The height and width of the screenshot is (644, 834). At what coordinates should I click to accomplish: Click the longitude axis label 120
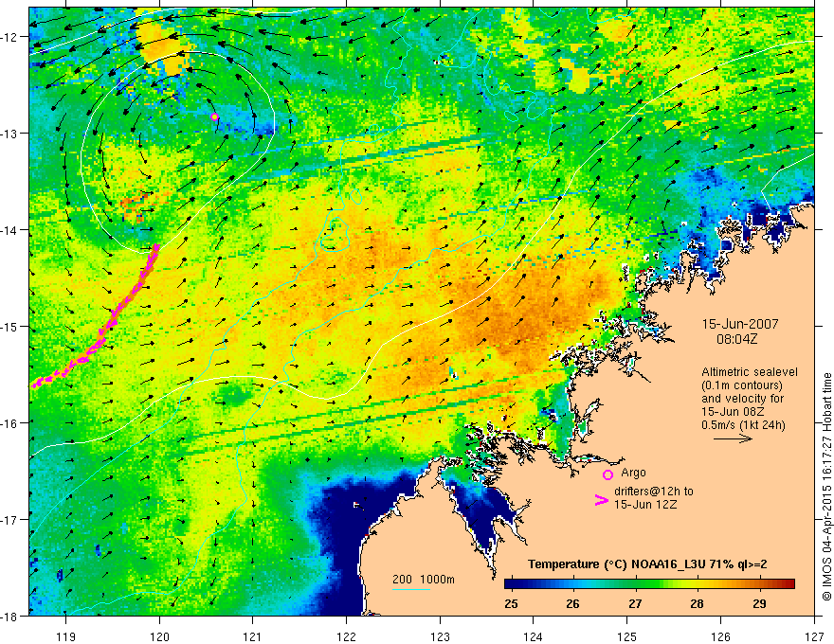(x=159, y=635)
